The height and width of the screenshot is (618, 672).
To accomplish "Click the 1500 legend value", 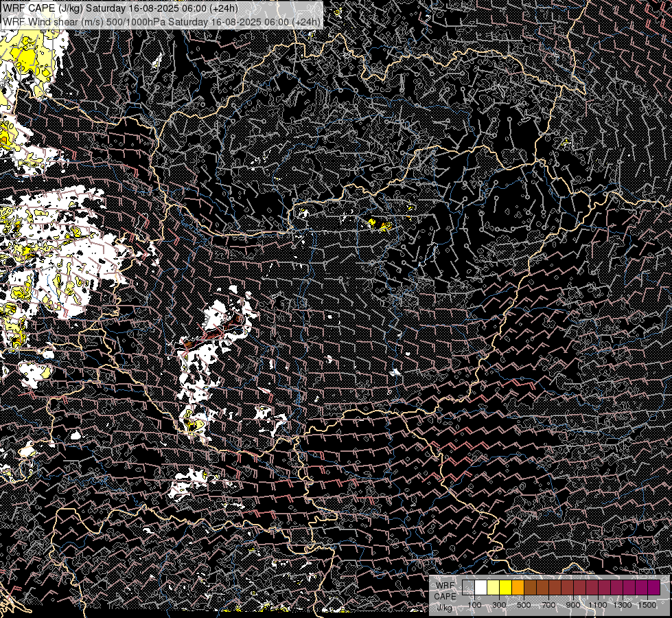I will [647, 605].
